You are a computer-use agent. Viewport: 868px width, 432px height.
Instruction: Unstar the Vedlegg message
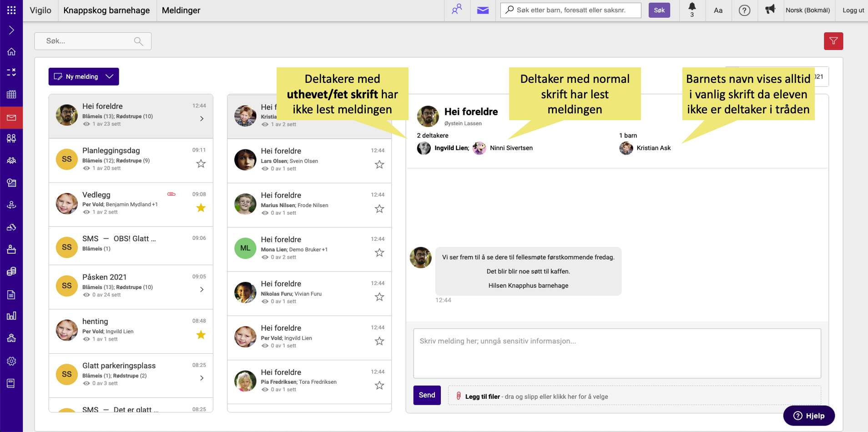point(201,208)
